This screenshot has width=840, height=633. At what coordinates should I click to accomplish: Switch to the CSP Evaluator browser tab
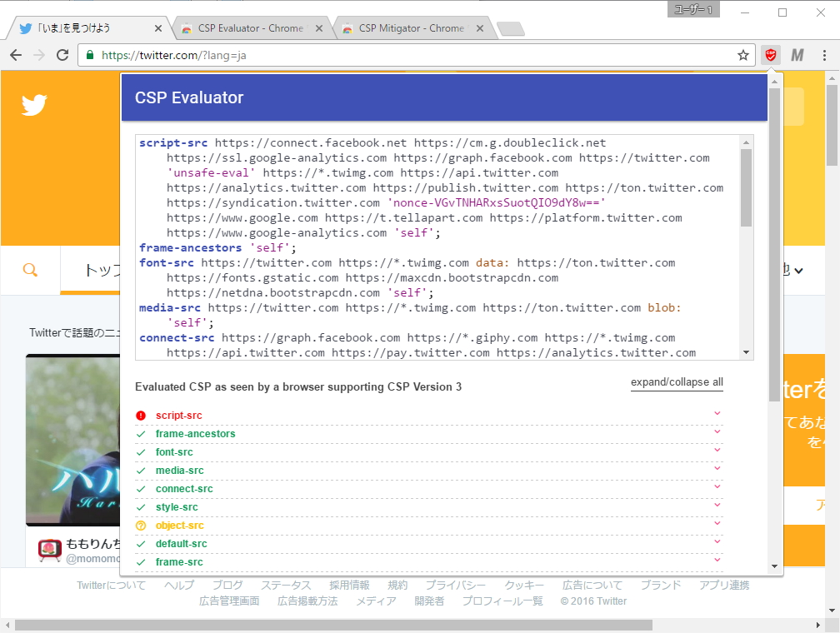[x=251, y=27]
